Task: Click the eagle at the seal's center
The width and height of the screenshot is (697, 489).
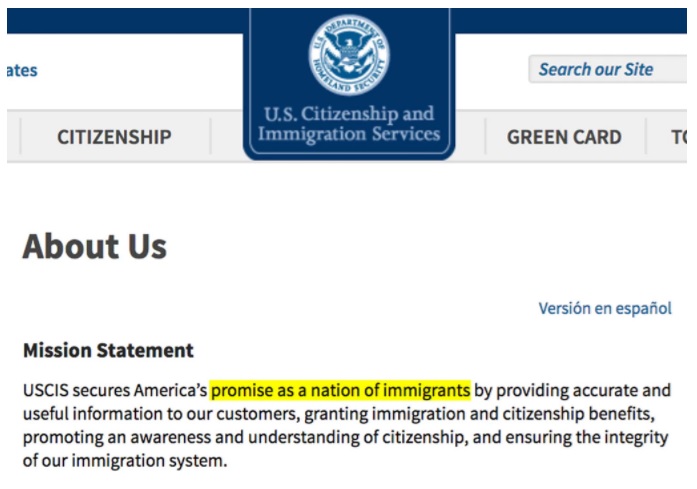Action: 349,54
